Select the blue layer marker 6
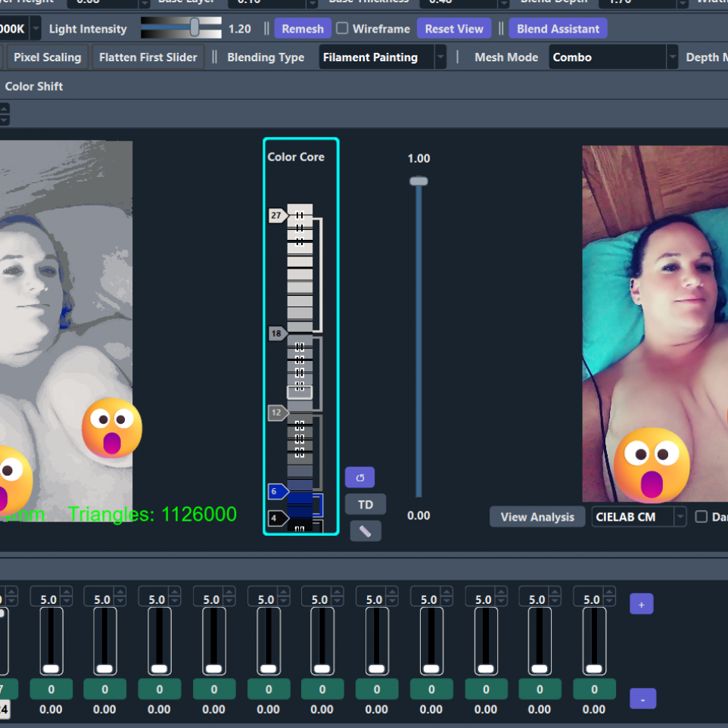The height and width of the screenshot is (728, 728). (x=275, y=491)
